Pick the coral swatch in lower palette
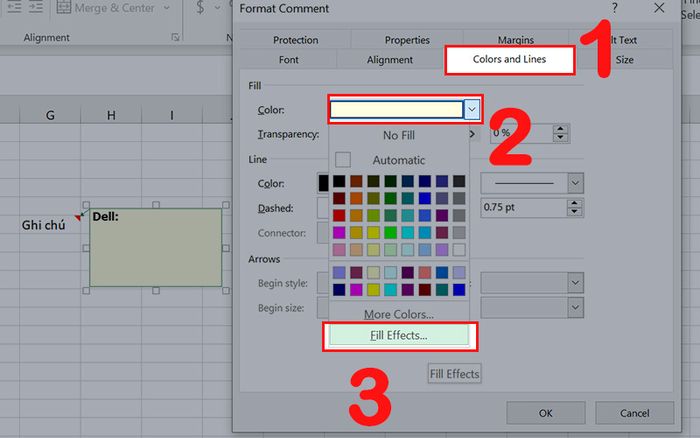Image resolution: width=700 pixels, height=438 pixels. coord(425,272)
